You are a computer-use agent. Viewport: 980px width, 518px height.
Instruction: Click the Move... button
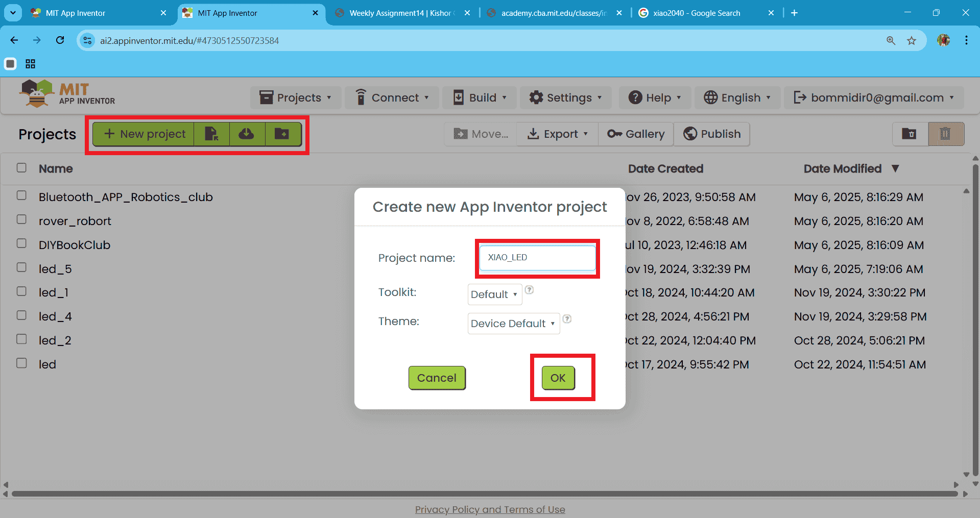point(481,134)
